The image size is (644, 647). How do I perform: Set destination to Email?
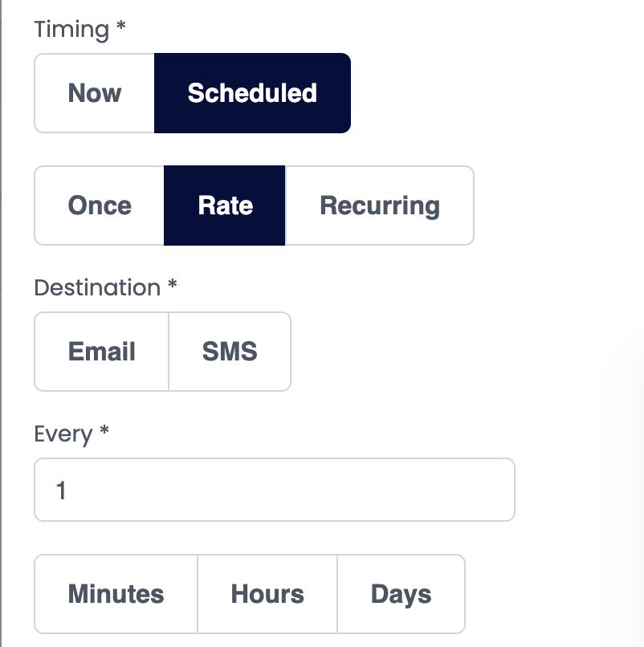102,352
